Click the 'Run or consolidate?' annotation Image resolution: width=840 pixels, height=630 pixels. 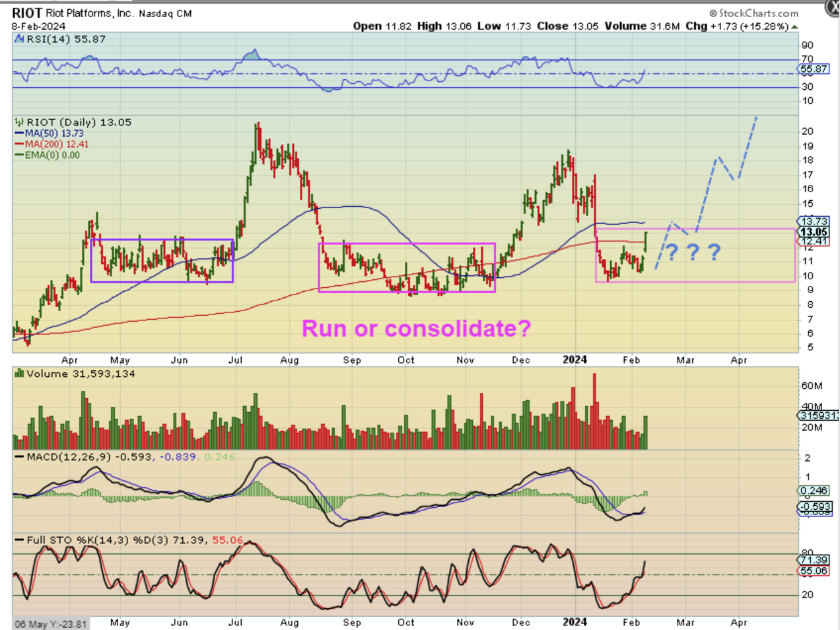pyautogui.click(x=416, y=328)
